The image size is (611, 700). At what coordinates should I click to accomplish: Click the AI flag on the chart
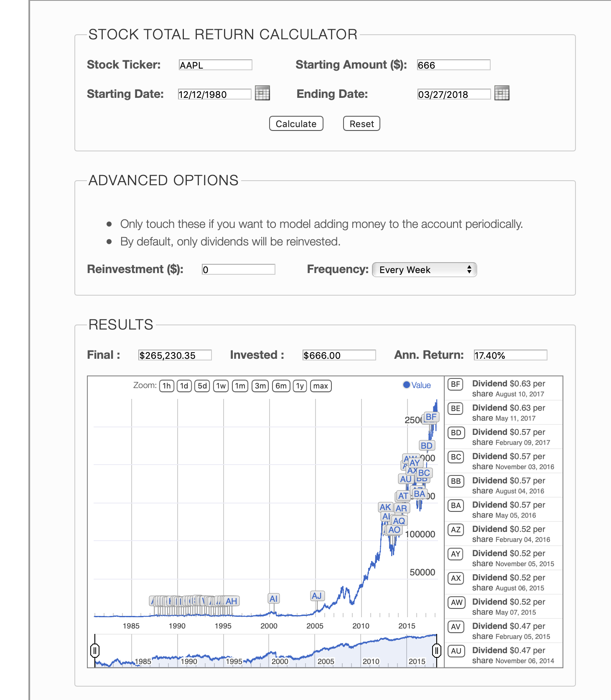click(x=274, y=598)
